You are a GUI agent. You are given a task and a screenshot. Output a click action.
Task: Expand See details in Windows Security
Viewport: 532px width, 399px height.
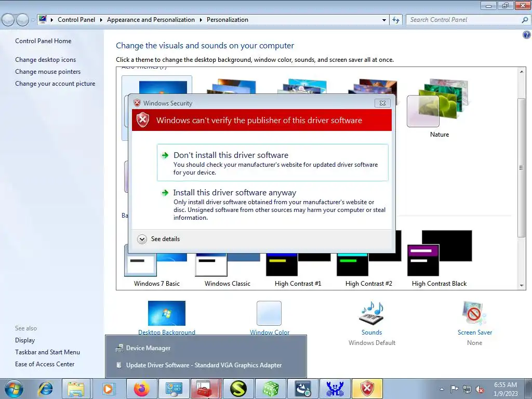click(x=158, y=239)
